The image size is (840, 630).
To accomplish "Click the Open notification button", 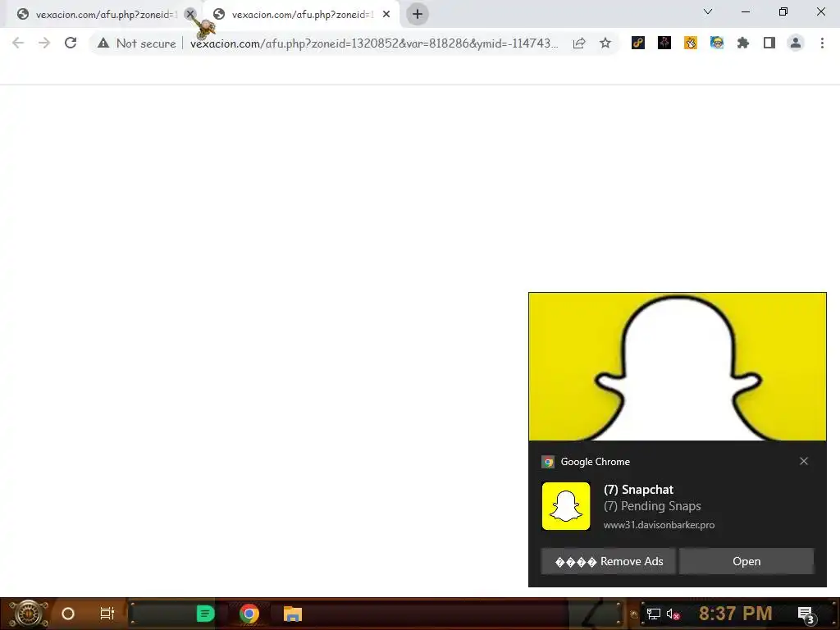I will pyautogui.click(x=746, y=561).
